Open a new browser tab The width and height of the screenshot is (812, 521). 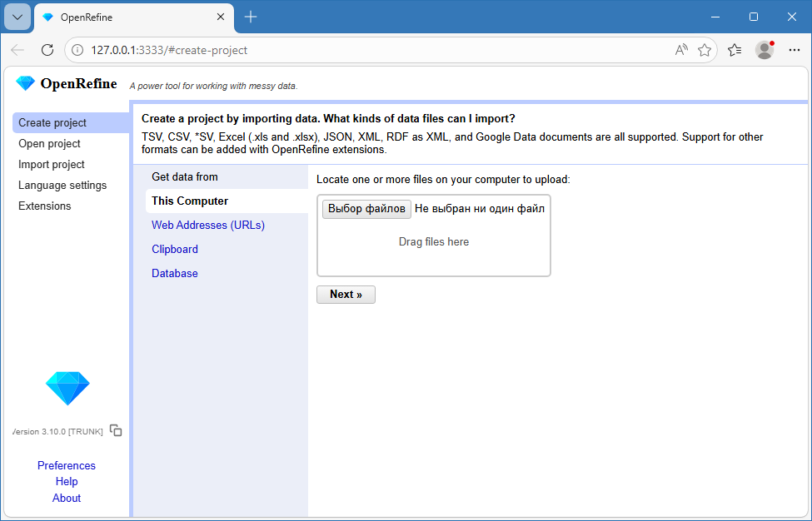[251, 17]
